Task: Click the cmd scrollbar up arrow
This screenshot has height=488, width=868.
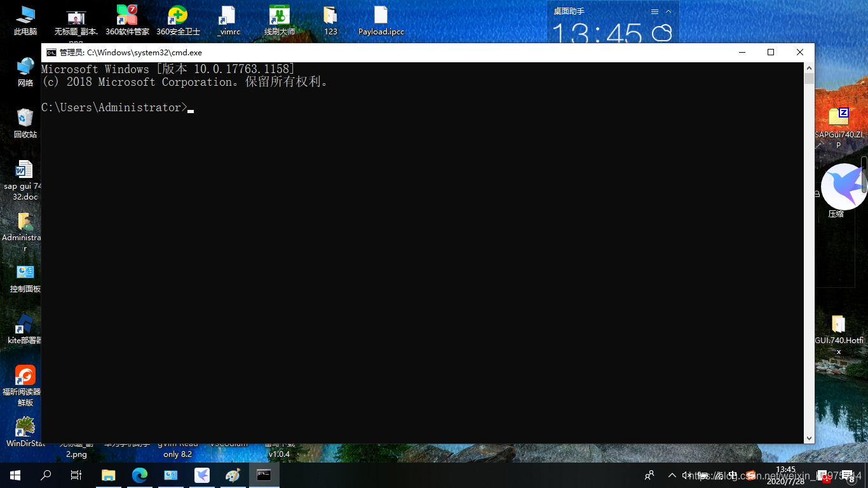Action: click(809, 68)
